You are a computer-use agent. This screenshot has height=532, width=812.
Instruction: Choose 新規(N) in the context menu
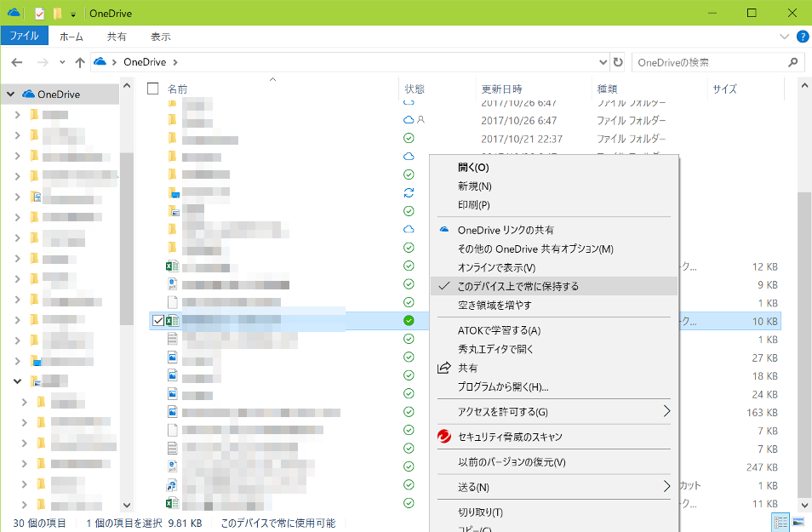pyautogui.click(x=553, y=186)
